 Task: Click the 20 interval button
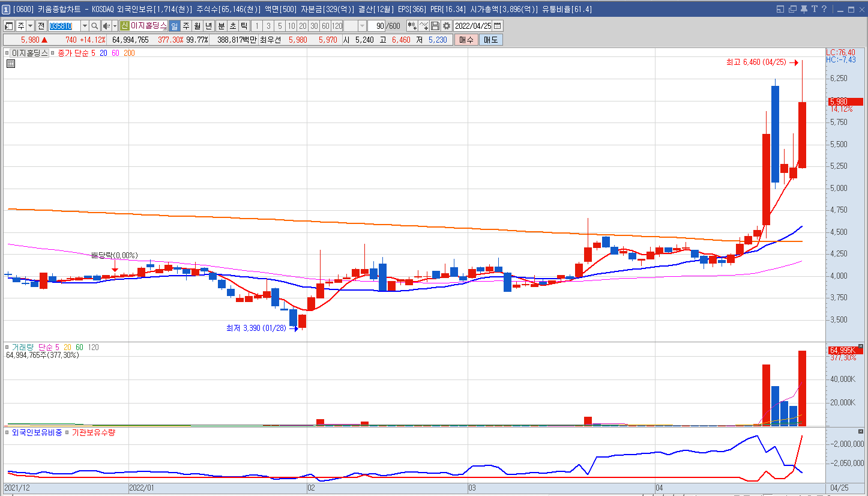click(303, 26)
